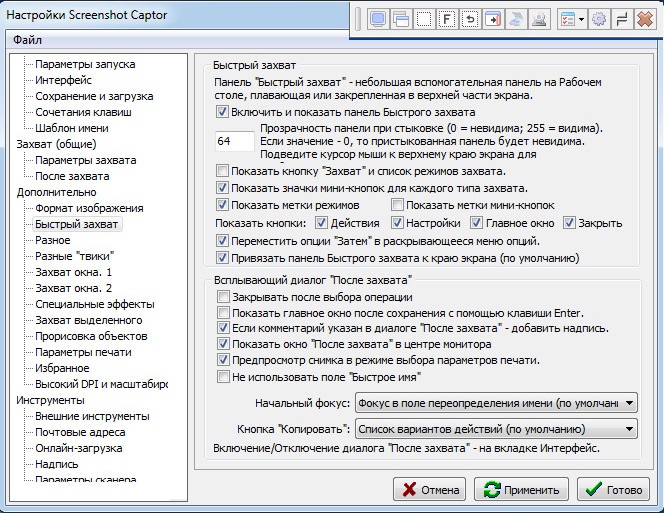Capture the active window via stacked-windows icon
The width and height of the screenshot is (664, 513).
pyautogui.click(x=401, y=19)
